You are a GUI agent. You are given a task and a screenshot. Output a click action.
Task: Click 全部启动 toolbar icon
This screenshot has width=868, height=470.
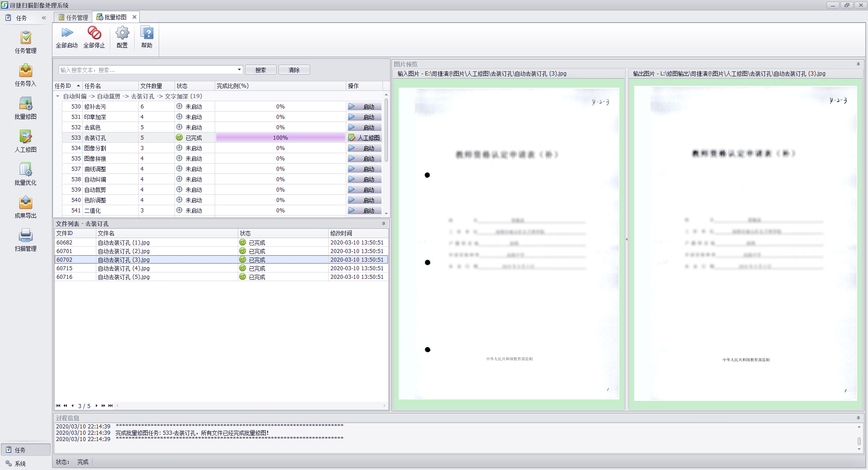[x=67, y=38]
